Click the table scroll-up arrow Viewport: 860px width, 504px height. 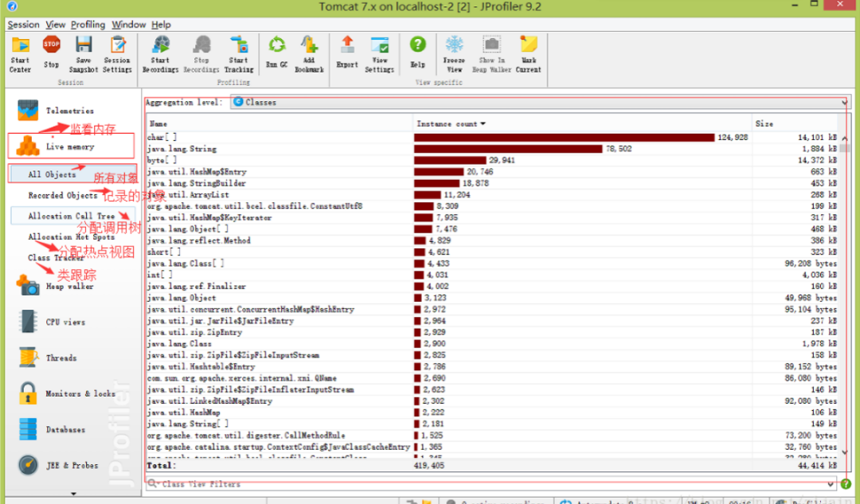pyautogui.click(x=845, y=139)
